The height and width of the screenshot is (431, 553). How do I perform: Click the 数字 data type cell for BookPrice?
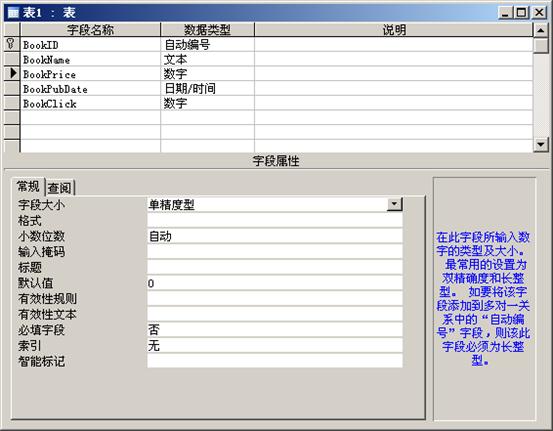click(207, 74)
